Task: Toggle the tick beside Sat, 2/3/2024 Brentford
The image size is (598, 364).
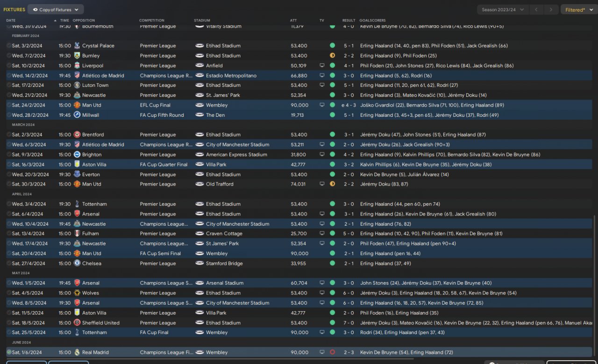Action: tap(9, 135)
